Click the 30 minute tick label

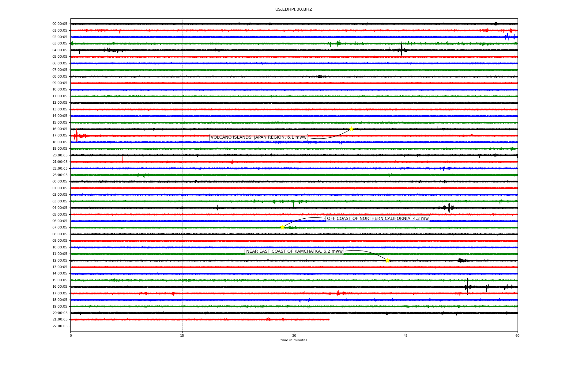point(294,335)
